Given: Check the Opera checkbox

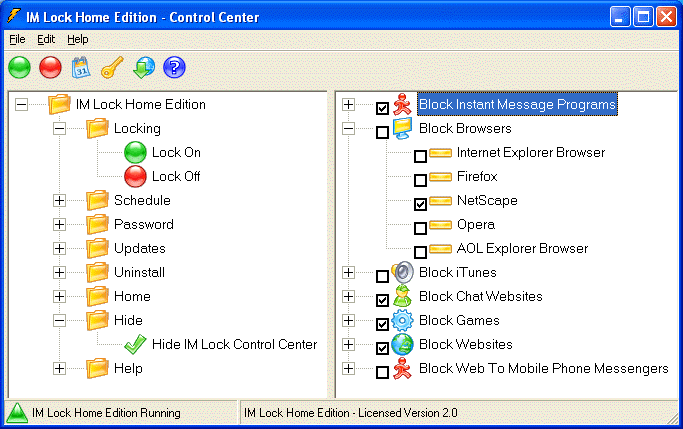Looking at the screenshot, I should (420, 228).
